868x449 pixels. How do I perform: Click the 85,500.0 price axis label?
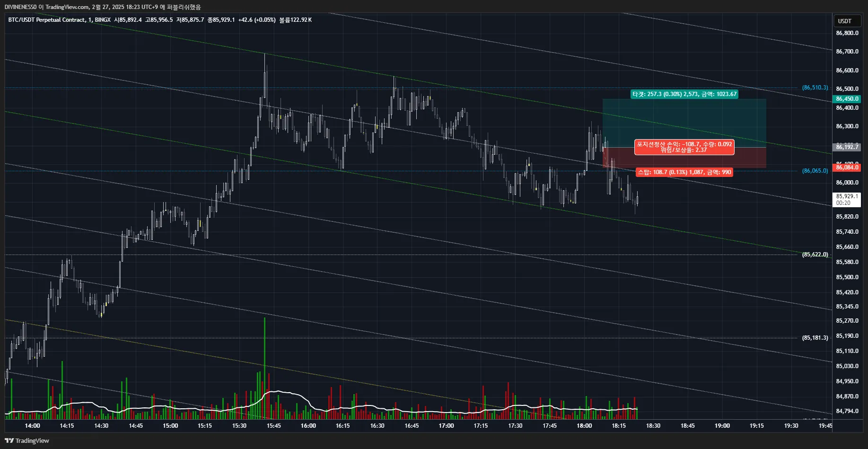pyautogui.click(x=847, y=277)
